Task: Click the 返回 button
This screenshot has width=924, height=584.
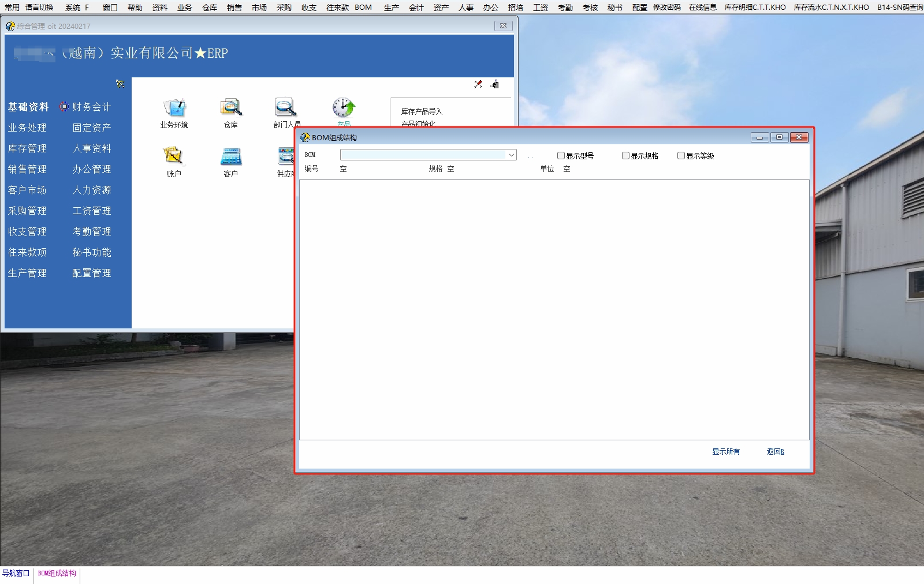Action: pyautogui.click(x=775, y=452)
